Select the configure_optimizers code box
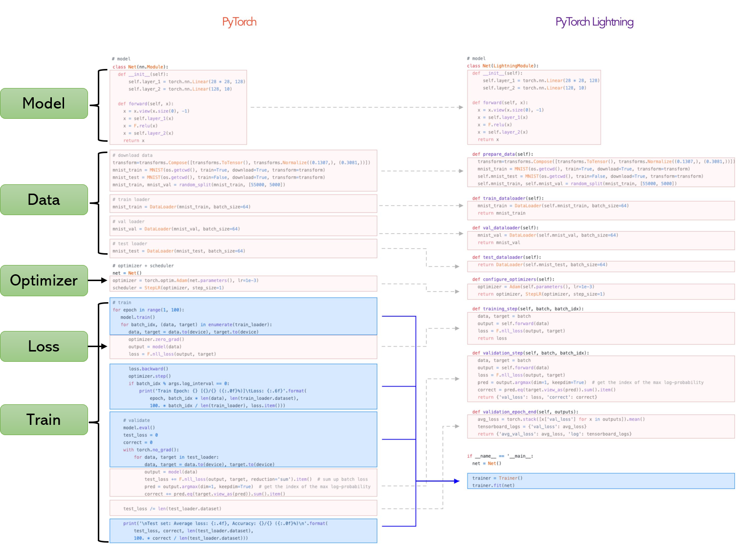 pos(600,291)
